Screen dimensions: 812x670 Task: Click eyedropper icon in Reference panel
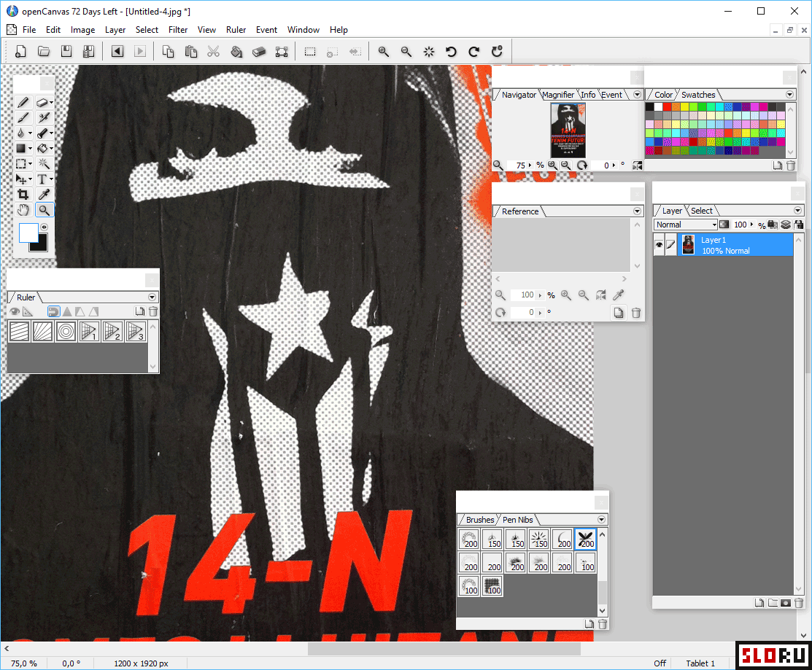pyautogui.click(x=618, y=295)
